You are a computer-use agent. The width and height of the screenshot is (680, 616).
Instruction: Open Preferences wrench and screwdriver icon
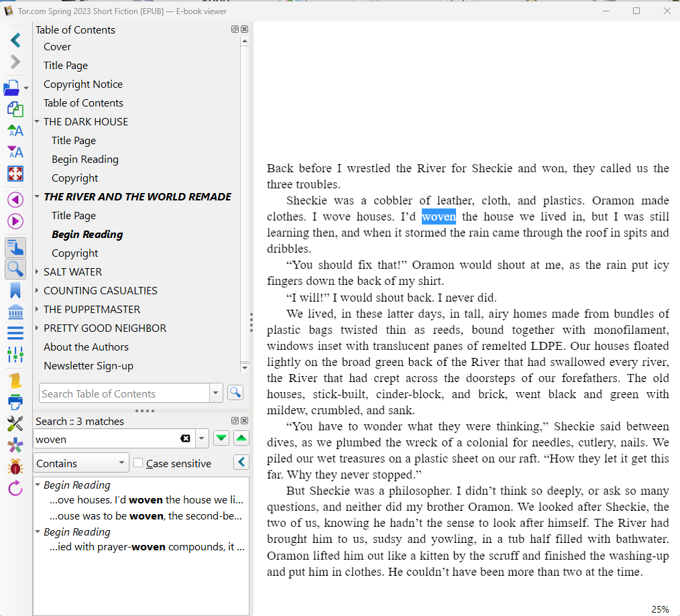[15, 423]
